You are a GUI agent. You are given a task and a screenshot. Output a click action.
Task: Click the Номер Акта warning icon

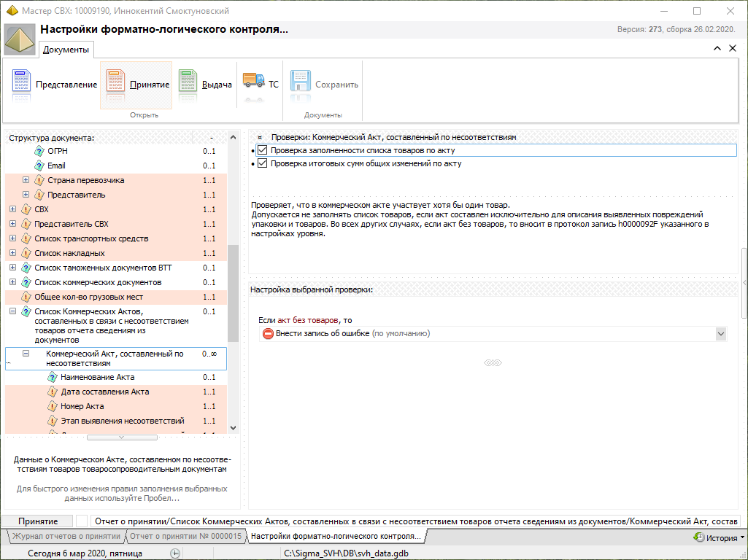coord(53,407)
